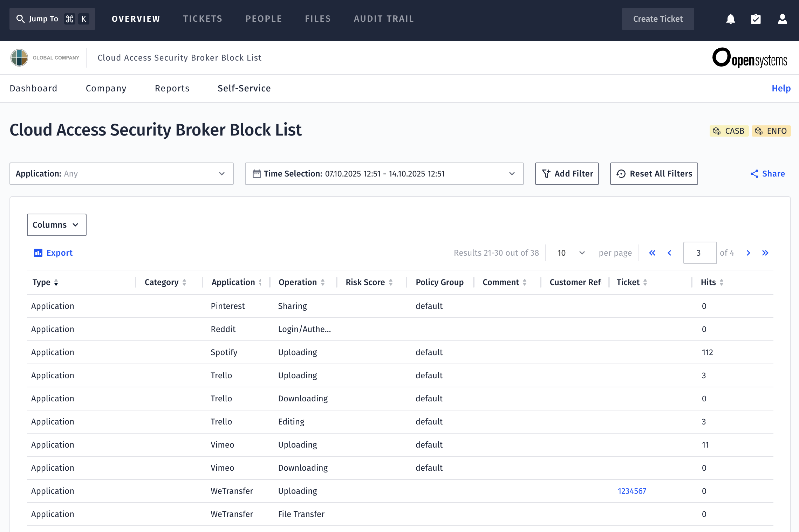The image size is (799, 532).
Task: Open notifications bell icon
Action: (730, 19)
